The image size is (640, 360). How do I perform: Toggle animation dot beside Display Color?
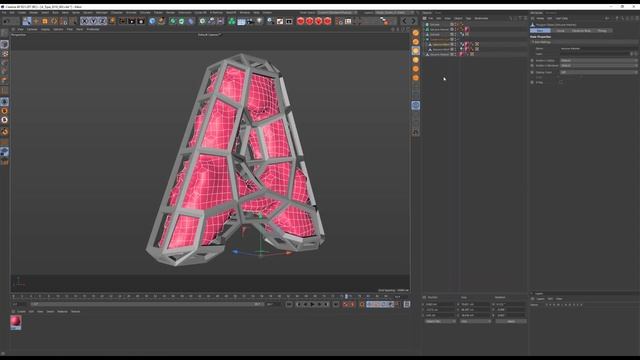(x=532, y=72)
